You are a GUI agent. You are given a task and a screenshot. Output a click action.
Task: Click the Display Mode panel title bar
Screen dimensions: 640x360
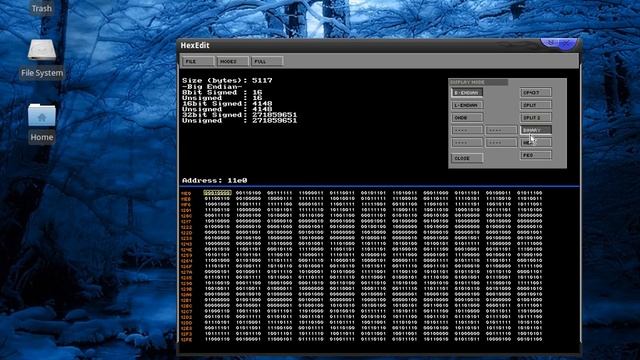click(x=478, y=82)
